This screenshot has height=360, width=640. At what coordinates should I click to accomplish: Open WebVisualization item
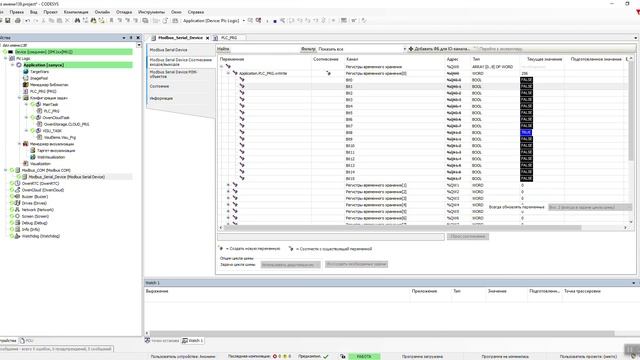tap(51, 157)
